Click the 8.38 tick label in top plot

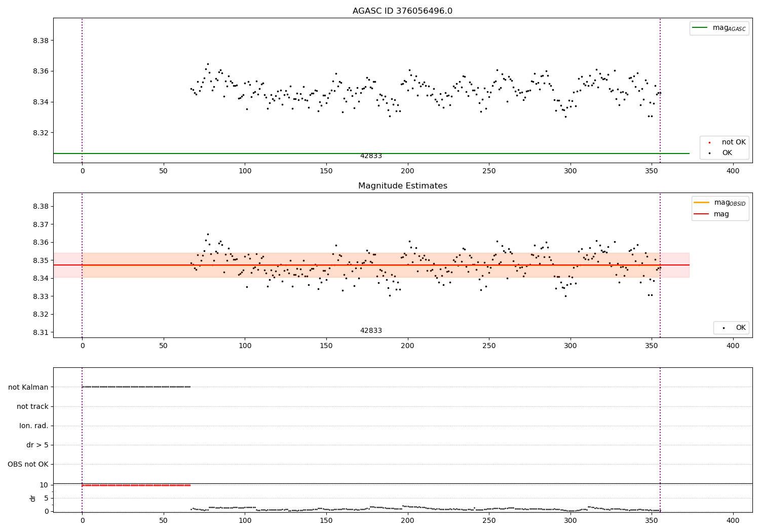point(41,41)
